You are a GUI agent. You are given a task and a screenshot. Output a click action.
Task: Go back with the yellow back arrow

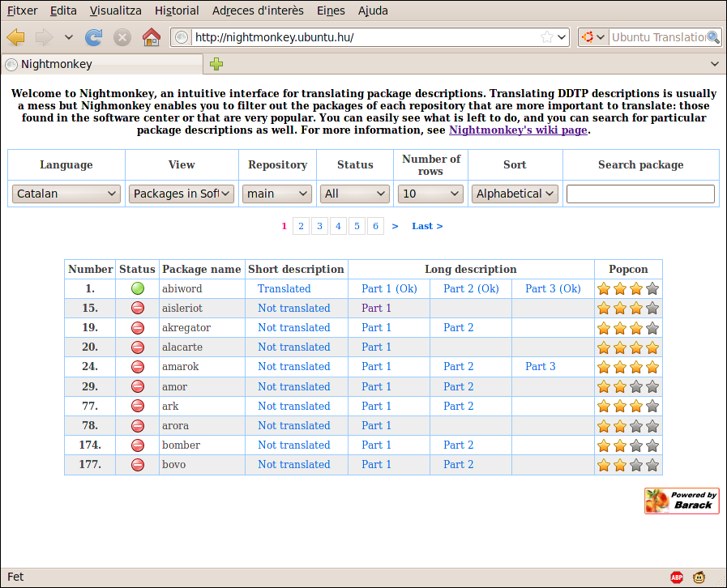pyautogui.click(x=16, y=37)
